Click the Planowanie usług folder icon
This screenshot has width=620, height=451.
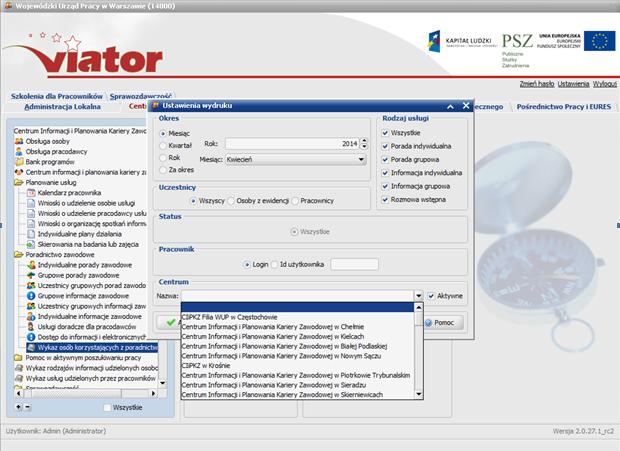click(x=19, y=182)
